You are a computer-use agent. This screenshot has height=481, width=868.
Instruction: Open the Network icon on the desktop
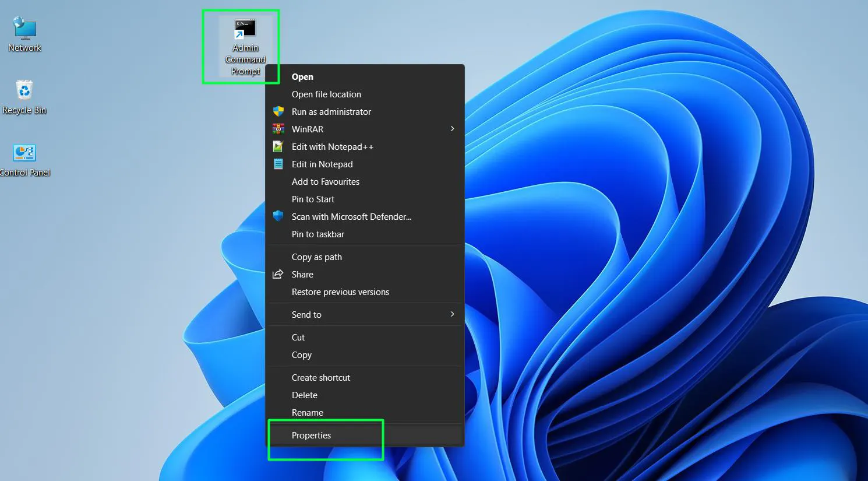24,29
